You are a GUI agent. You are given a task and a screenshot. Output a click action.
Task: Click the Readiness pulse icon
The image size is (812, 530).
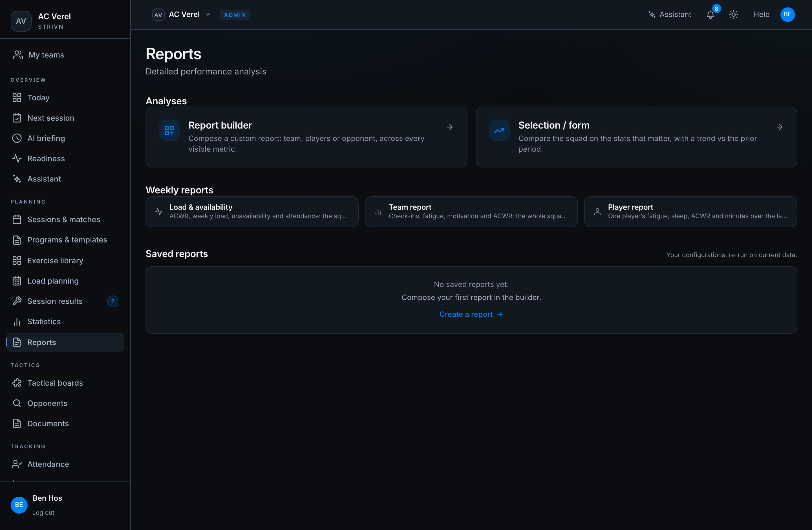(17, 159)
